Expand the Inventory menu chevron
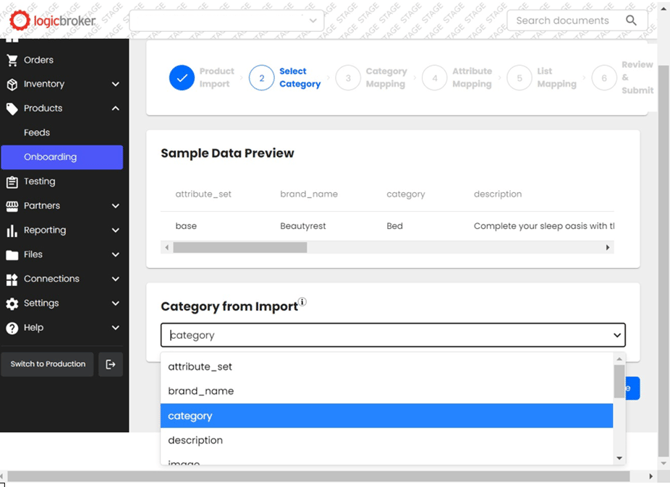This screenshot has height=487, width=670. coord(116,85)
